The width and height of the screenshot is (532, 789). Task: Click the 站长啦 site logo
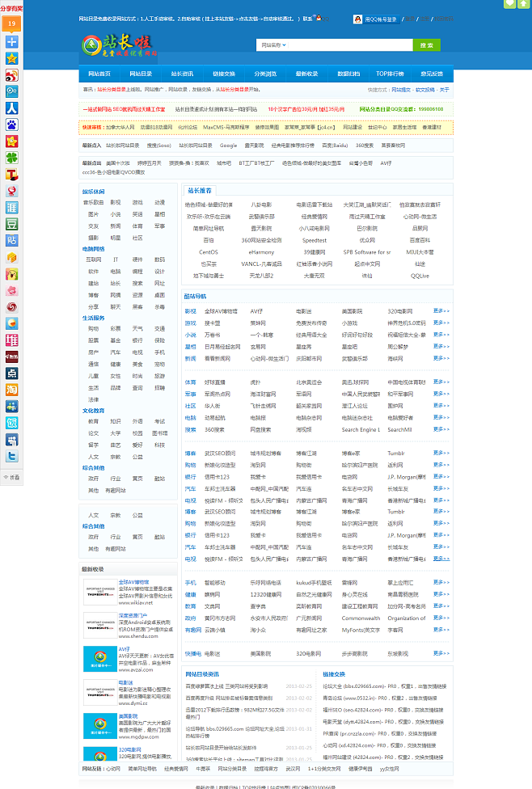coord(120,45)
